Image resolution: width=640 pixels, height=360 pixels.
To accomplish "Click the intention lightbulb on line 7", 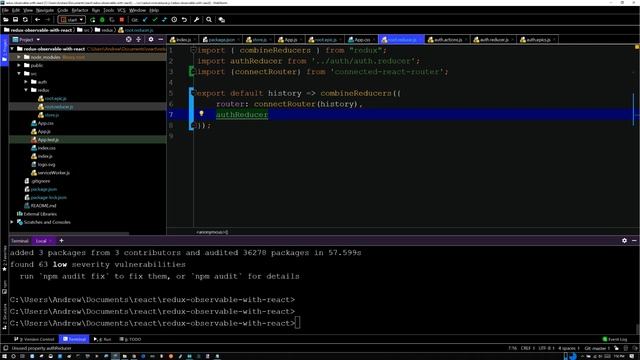I will point(201,113).
